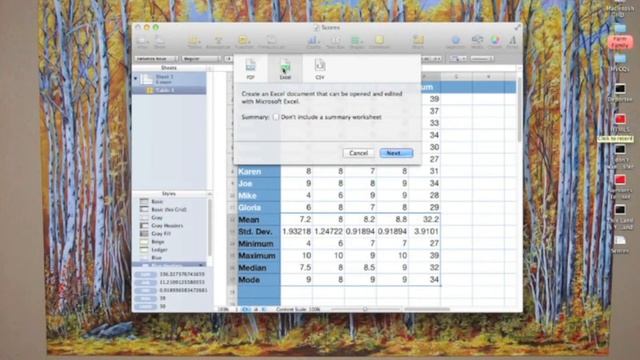640x360 pixels.
Task: Open the Tables toolbar button
Action: (x=194, y=41)
